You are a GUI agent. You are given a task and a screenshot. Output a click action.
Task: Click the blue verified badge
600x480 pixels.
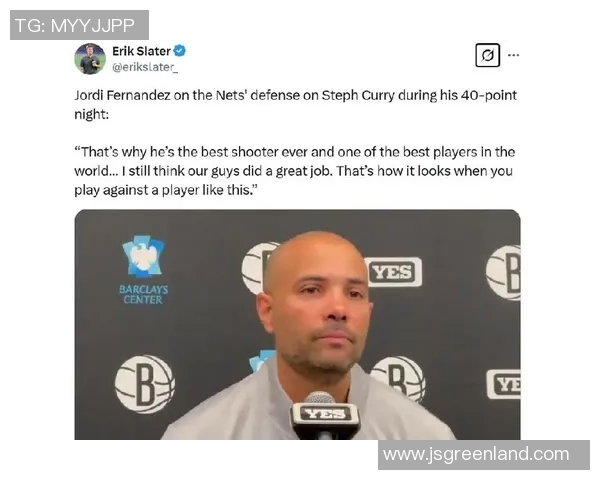(180, 51)
